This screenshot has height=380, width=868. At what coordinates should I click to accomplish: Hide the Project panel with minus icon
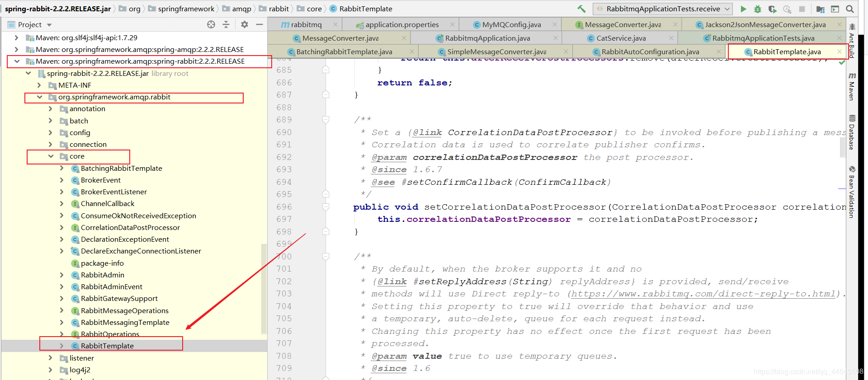pyautogui.click(x=259, y=24)
